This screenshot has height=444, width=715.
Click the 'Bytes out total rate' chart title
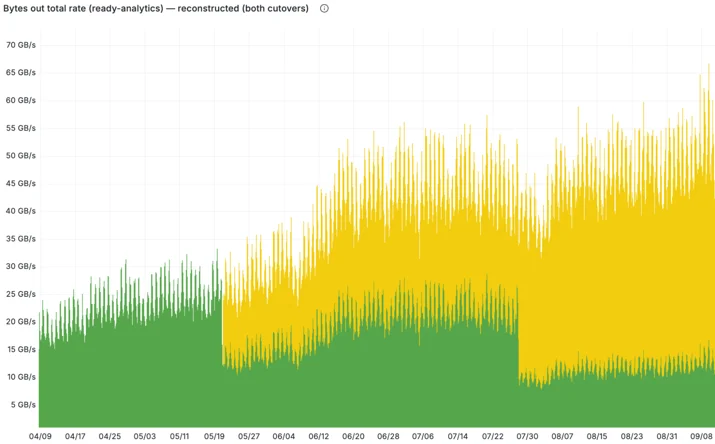pyautogui.click(x=155, y=8)
